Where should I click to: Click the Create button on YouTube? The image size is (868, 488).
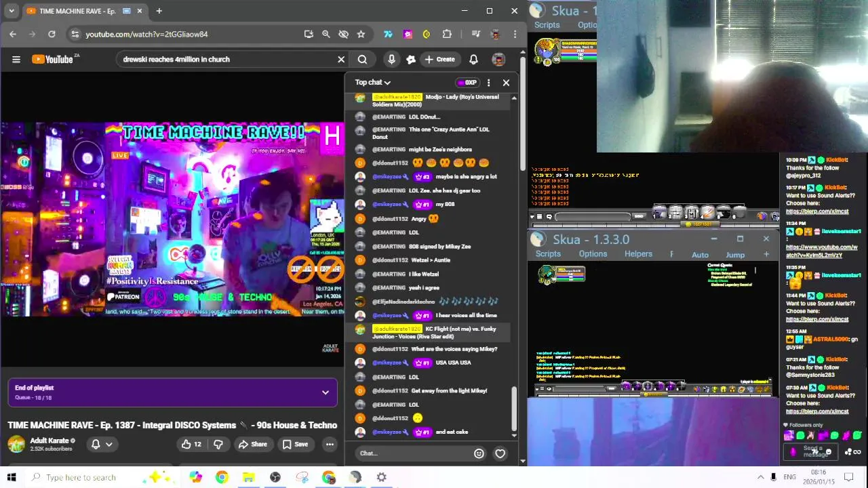pos(439,59)
